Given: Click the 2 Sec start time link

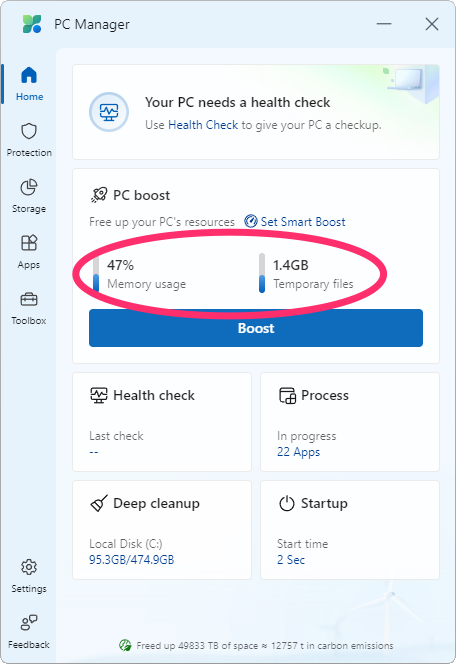Looking at the screenshot, I should (291, 560).
